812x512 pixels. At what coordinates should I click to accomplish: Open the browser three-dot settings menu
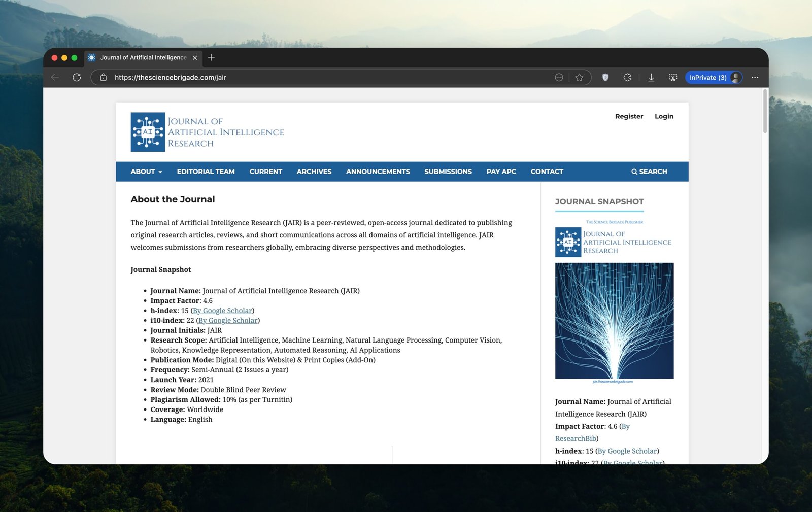(x=755, y=77)
